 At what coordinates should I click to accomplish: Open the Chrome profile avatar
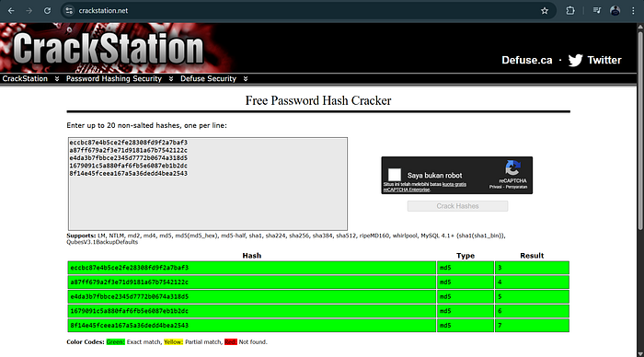click(615, 11)
